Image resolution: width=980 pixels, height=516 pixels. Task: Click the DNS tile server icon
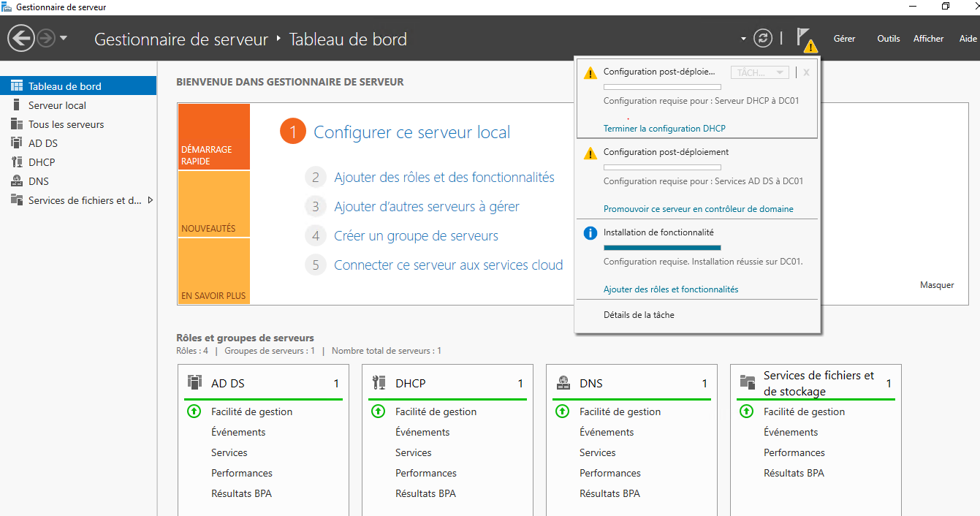tap(563, 382)
